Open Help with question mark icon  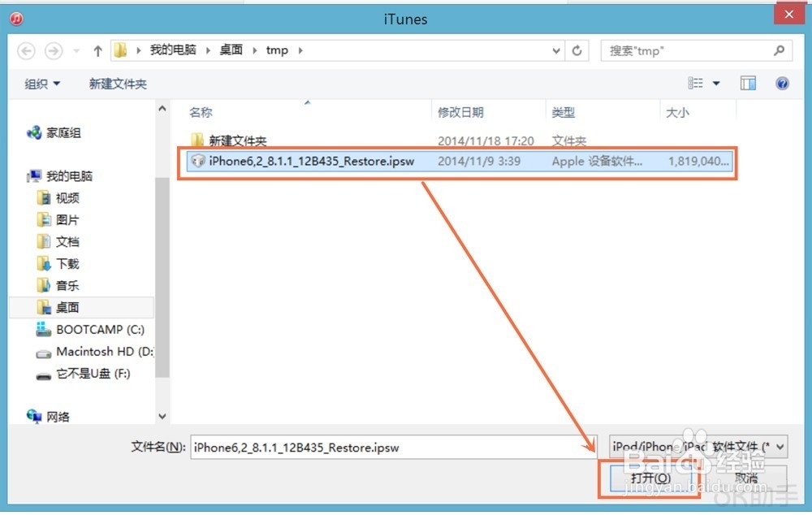(x=782, y=83)
